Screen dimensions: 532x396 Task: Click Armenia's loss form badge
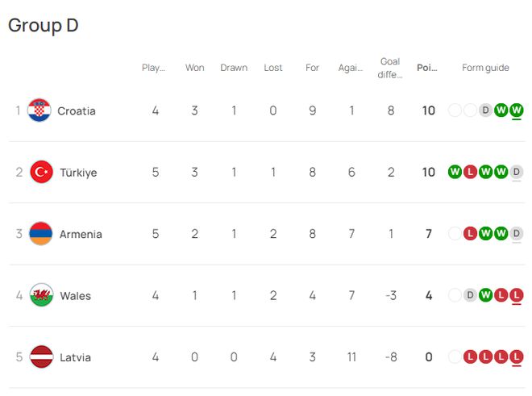(x=471, y=234)
